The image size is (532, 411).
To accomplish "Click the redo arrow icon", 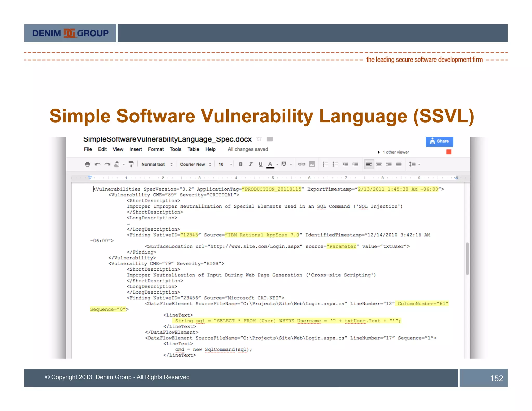I will click(107, 164).
